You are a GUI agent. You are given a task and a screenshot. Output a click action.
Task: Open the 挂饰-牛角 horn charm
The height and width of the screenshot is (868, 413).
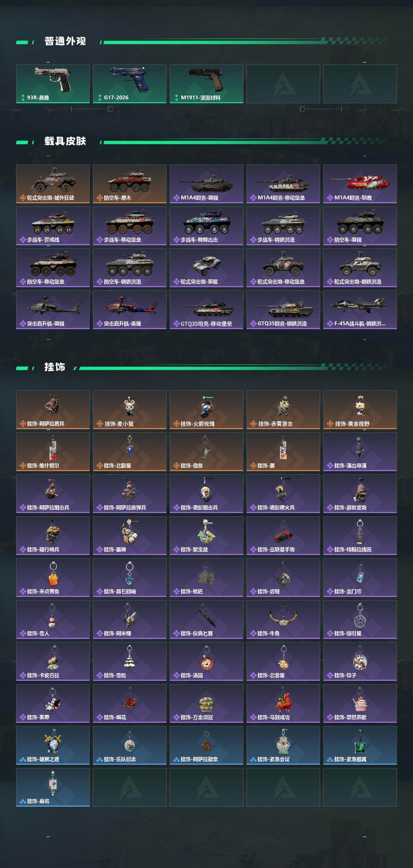283,620
